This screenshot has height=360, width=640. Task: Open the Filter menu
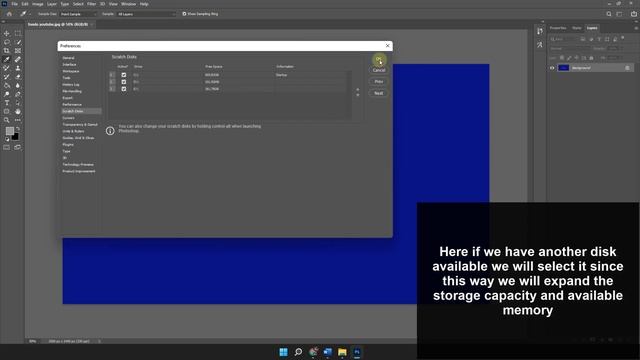91,4
